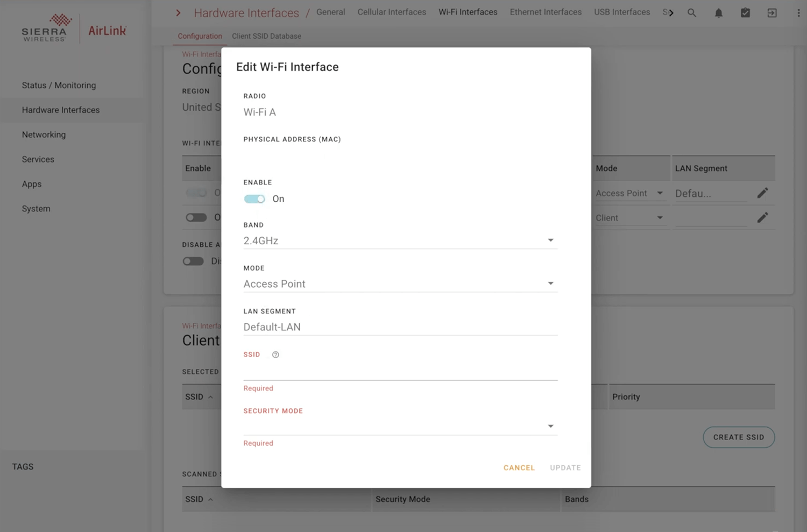Expand the Security Mode dropdown
This screenshot has width=807, height=532.
click(x=400, y=426)
